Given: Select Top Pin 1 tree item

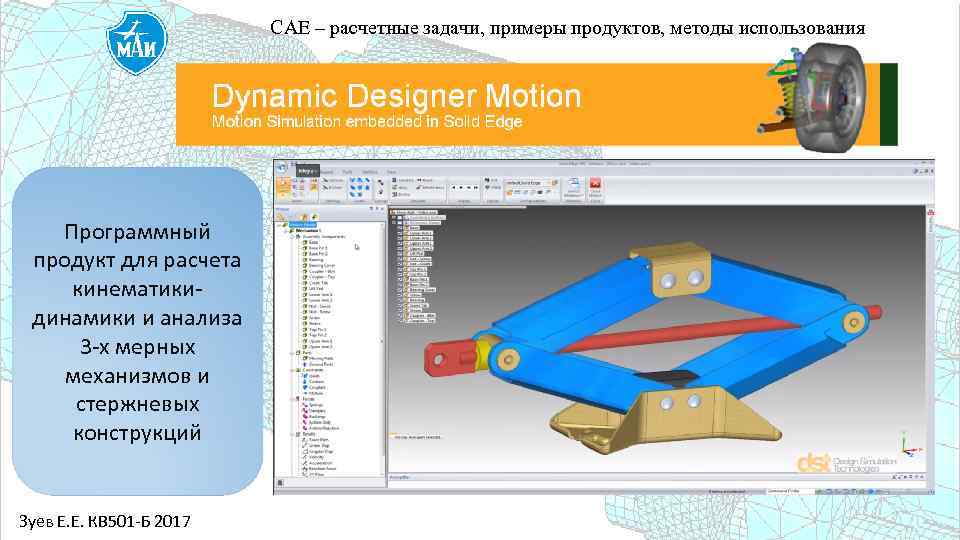Looking at the screenshot, I should [317, 329].
